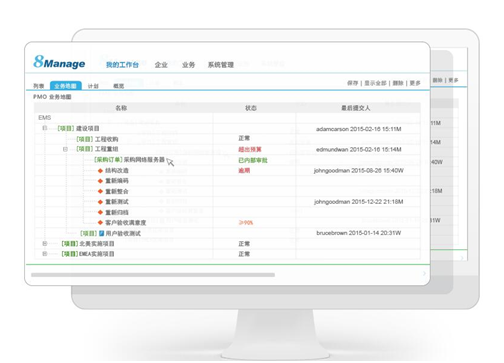Click the orange diamond beside 结构改造
504x363 pixels.
(x=100, y=171)
